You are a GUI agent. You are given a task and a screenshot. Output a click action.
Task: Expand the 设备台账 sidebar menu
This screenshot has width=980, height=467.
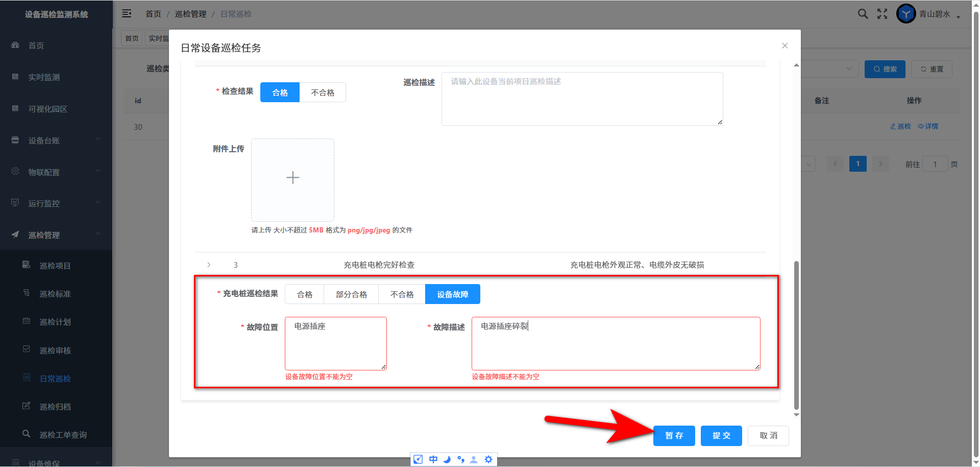pos(56,141)
